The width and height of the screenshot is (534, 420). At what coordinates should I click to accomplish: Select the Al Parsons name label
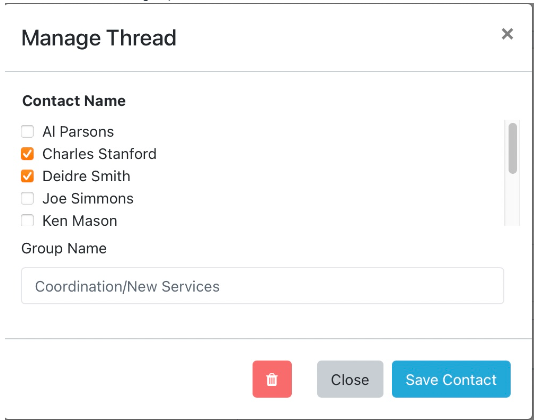(78, 132)
